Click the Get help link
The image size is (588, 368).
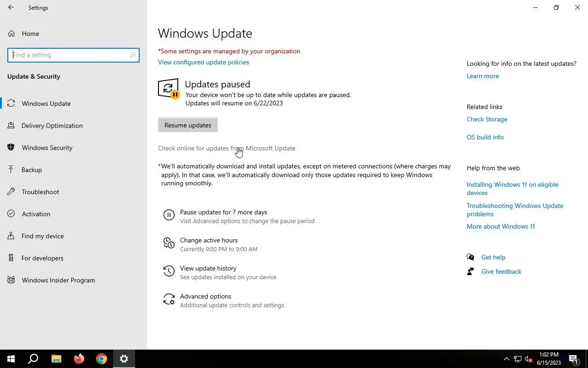coord(493,257)
